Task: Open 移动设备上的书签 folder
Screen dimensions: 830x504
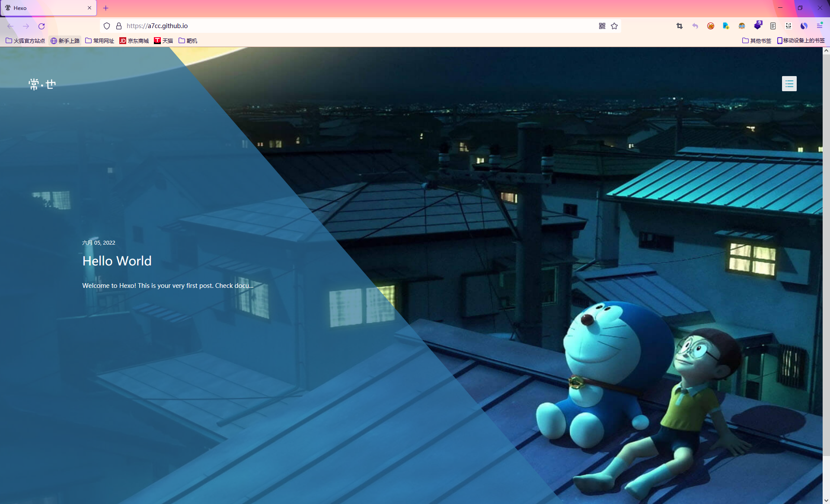Action: pos(801,41)
